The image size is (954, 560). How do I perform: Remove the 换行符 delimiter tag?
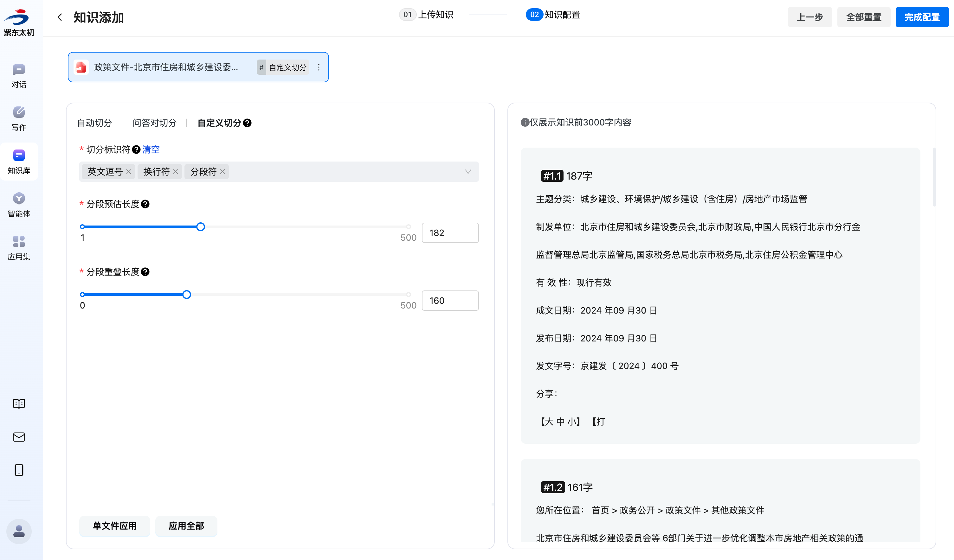[x=176, y=172]
